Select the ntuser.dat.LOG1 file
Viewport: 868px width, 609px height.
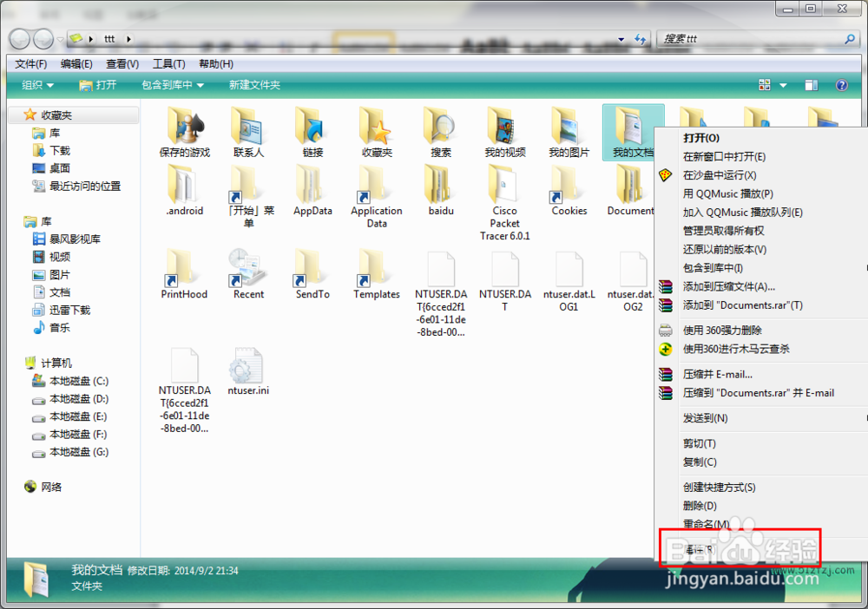point(569,281)
